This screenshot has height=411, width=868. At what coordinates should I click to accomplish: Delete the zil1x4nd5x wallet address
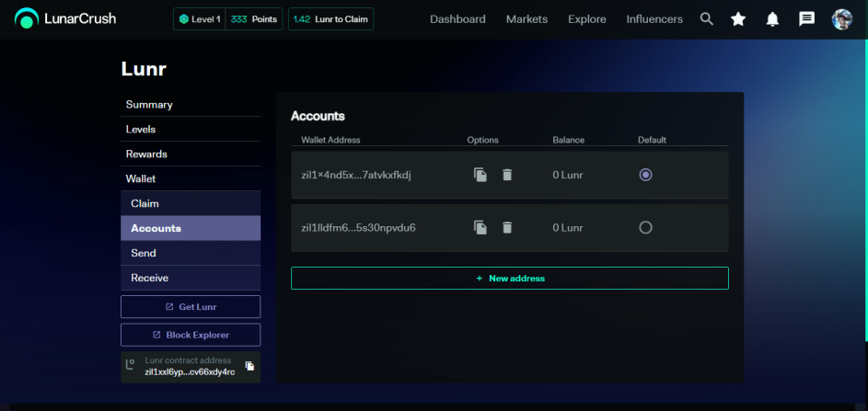507,175
